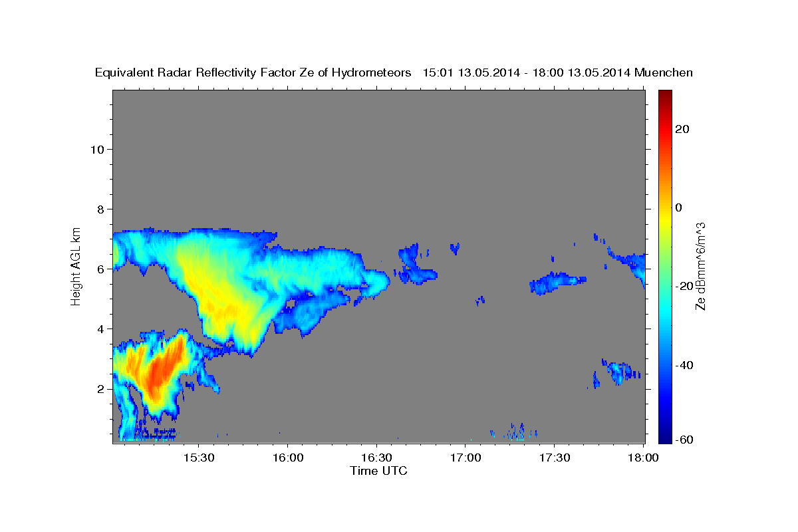
Task: Click the height axis label 4
Action: 100,329
